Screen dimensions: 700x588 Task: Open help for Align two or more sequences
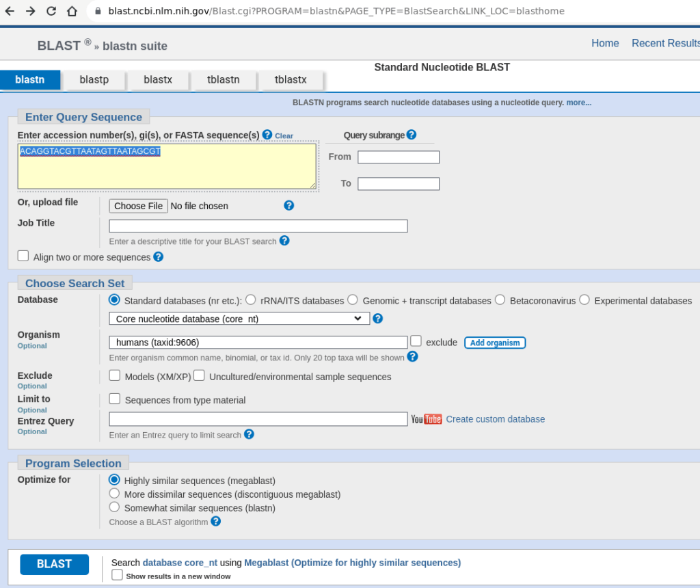159,256
